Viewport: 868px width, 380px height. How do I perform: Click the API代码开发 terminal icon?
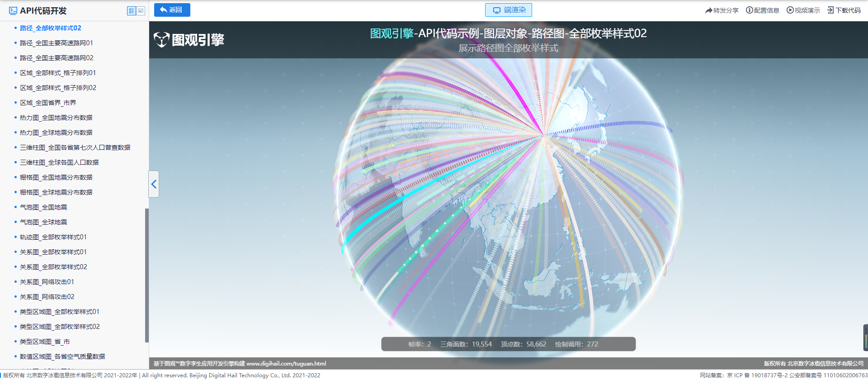click(13, 10)
